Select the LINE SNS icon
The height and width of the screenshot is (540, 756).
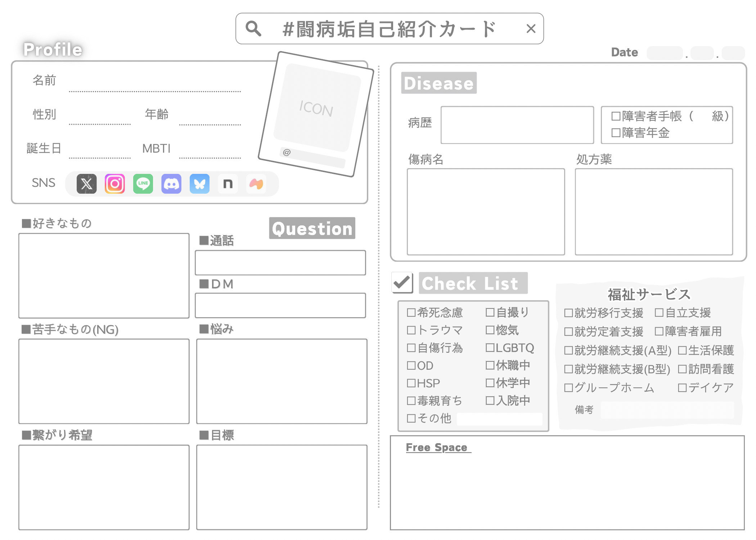[143, 184]
